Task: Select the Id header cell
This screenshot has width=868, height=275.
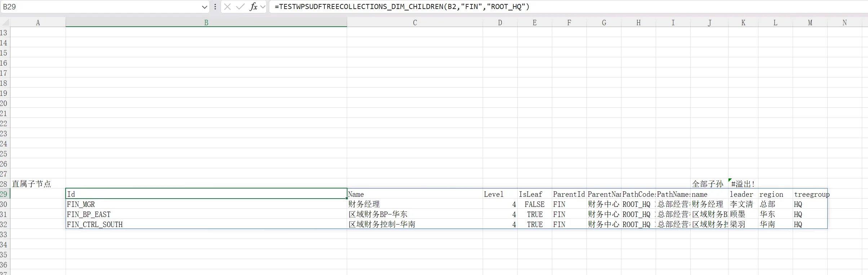Action: coord(206,194)
